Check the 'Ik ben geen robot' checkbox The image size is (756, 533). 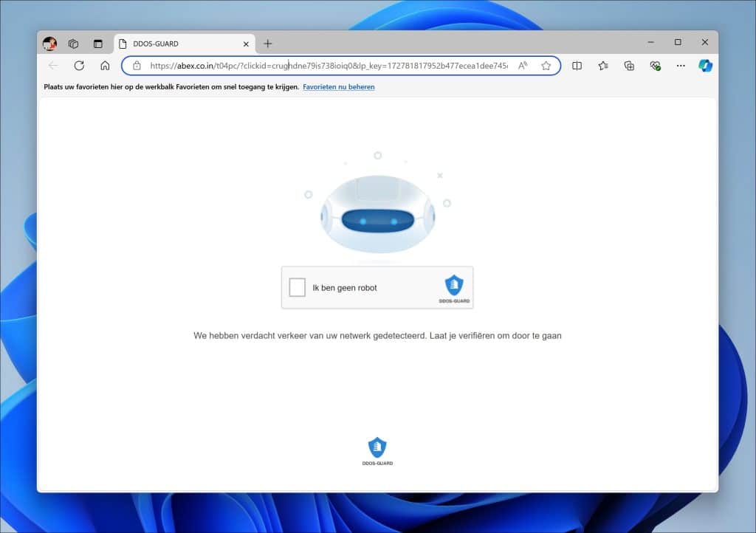pyautogui.click(x=298, y=288)
